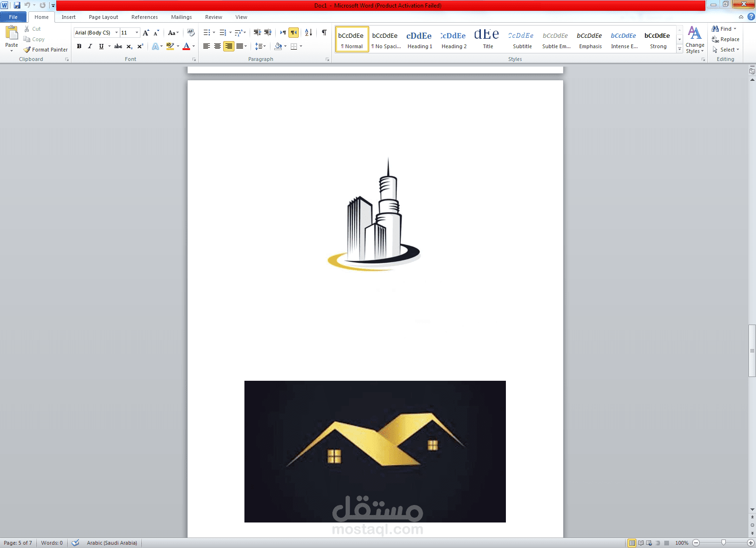Expand the bullets list dropdown

214,33
